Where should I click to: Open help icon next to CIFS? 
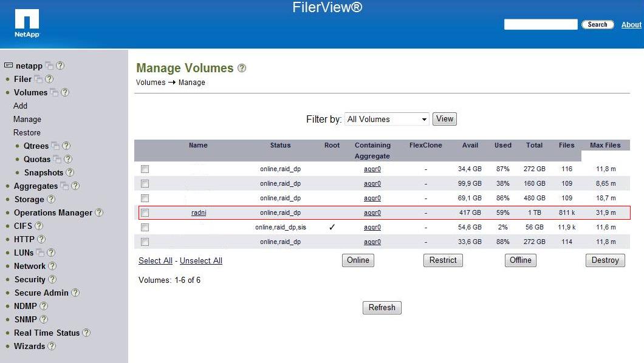click(x=39, y=226)
